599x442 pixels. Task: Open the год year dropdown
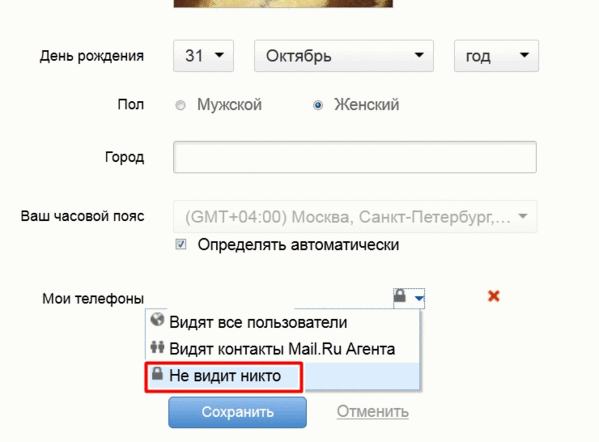coord(496,56)
